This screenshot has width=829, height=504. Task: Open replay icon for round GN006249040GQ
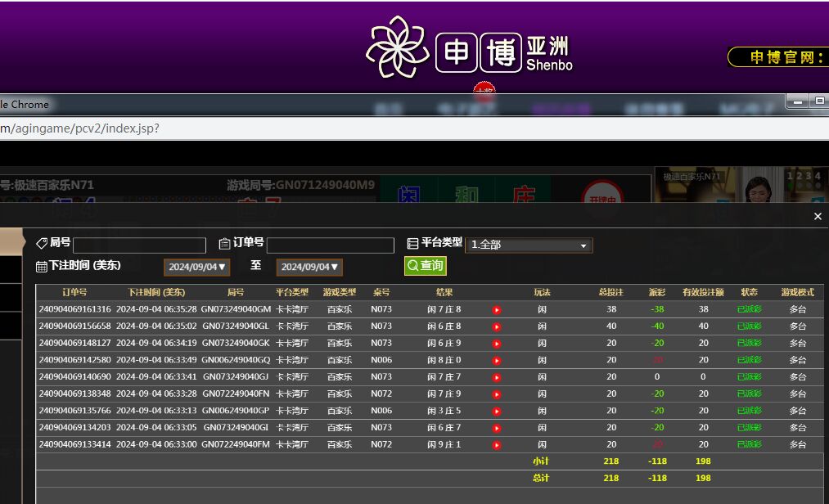click(497, 361)
